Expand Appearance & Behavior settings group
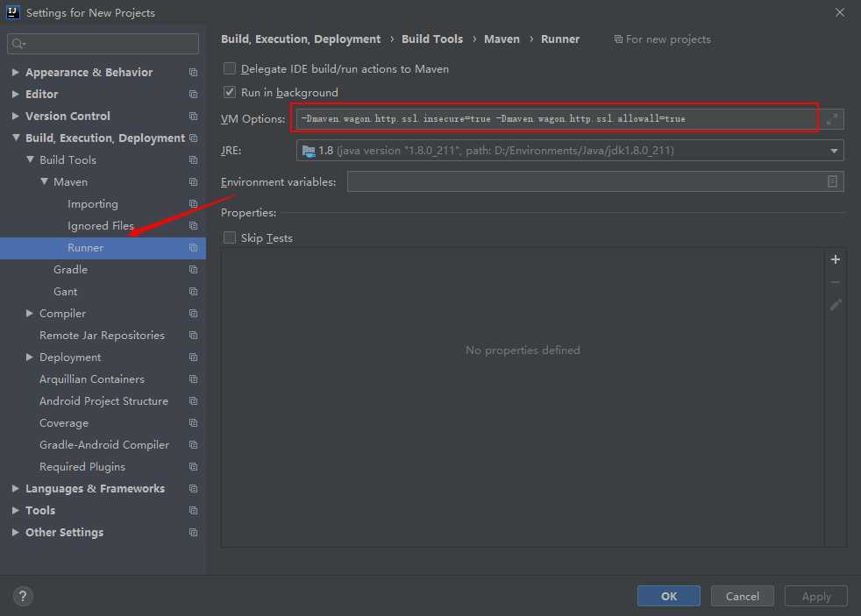The width and height of the screenshot is (861, 616). coord(16,73)
